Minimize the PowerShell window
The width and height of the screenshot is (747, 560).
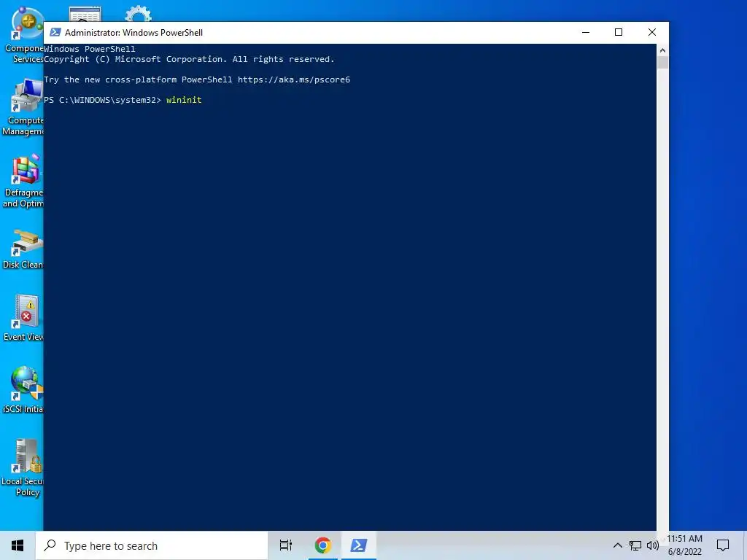(x=586, y=32)
